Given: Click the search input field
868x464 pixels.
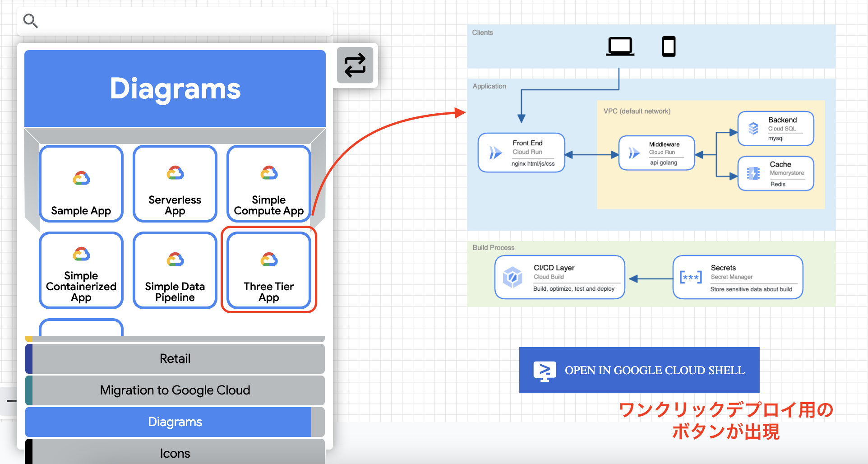Looking at the screenshot, I should [x=180, y=21].
